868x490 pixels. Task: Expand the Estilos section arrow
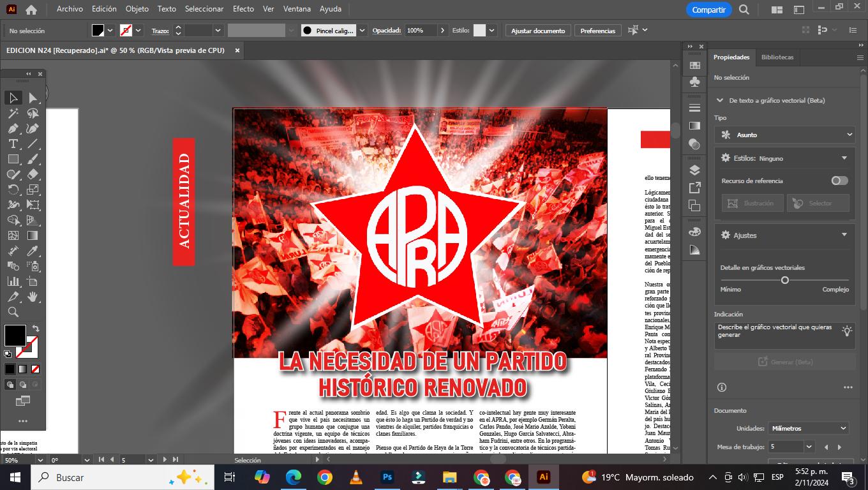point(844,158)
